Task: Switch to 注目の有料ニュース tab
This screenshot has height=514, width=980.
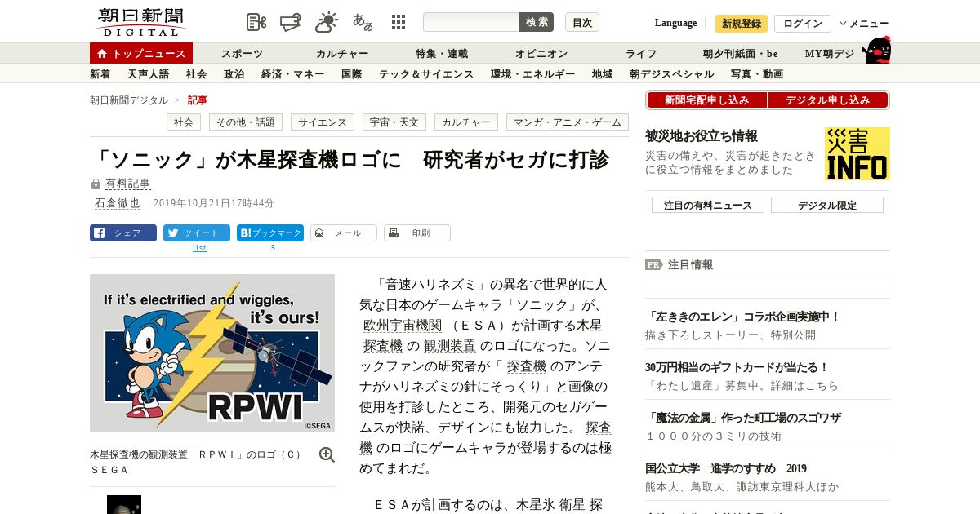Action: click(x=708, y=205)
